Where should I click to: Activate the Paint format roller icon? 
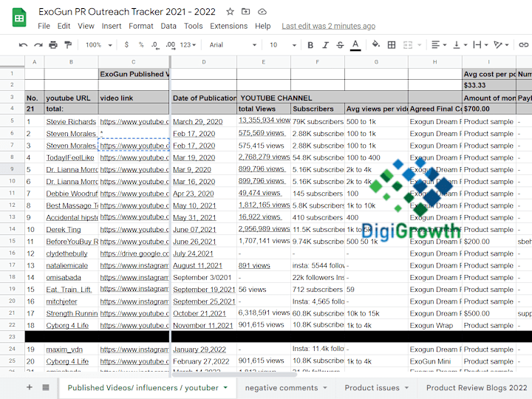(x=68, y=45)
